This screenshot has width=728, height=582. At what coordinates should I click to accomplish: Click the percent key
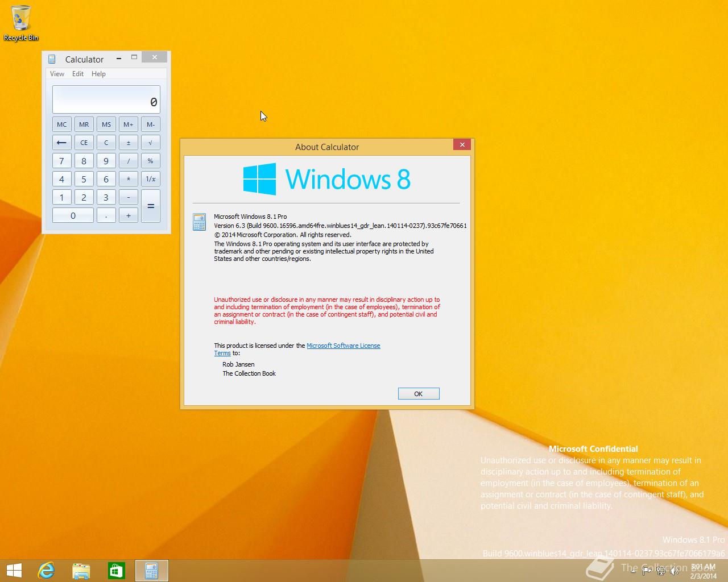tap(151, 161)
